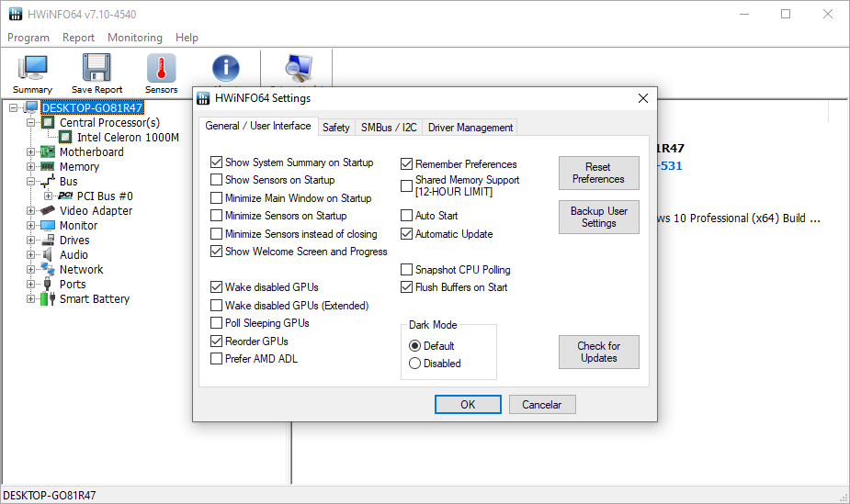The width and height of the screenshot is (850, 504).
Task: Switch to the Driver Management tab
Action: [470, 128]
